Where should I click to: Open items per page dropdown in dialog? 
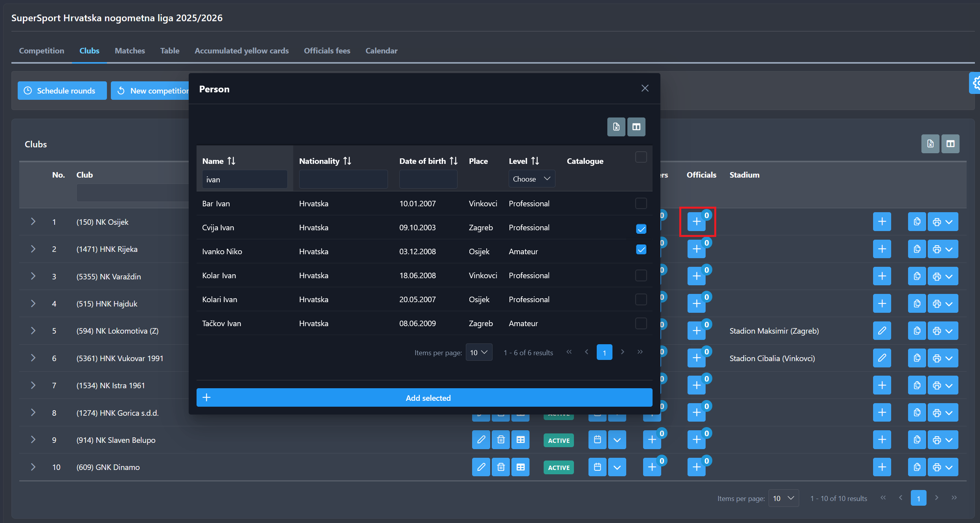(x=478, y=352)
